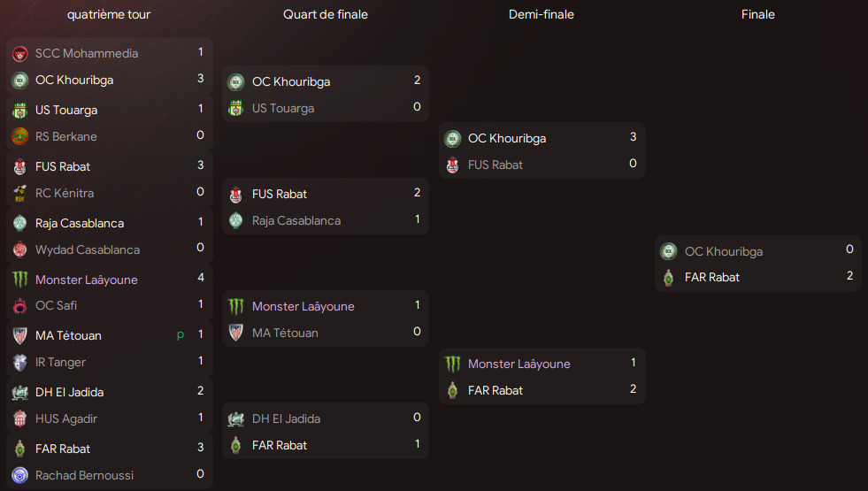This screenshot has height=491, width=868.
Task: Select the "Finale" round header
Action: click(x=758, y=15)
